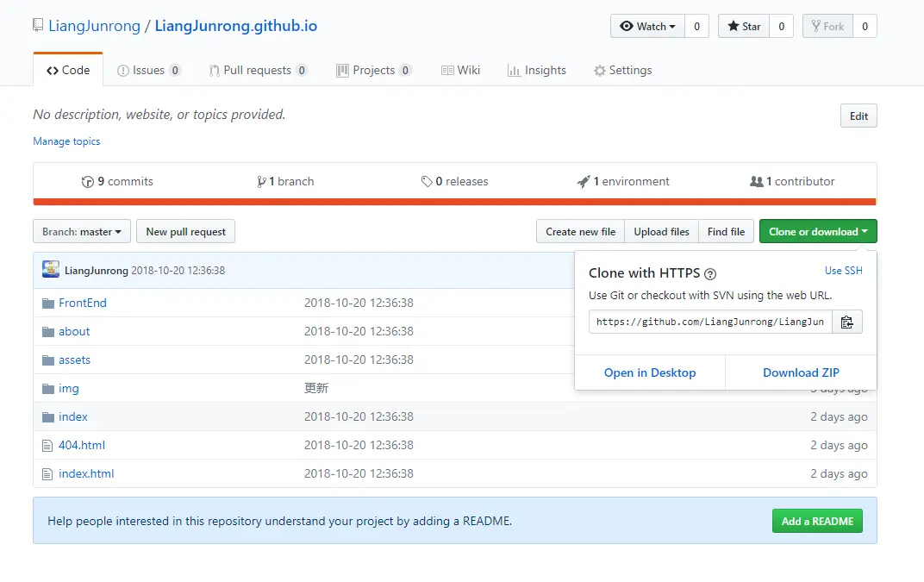Click the about folder icon
The image size is (924, 582).
[x=48, y=332]
